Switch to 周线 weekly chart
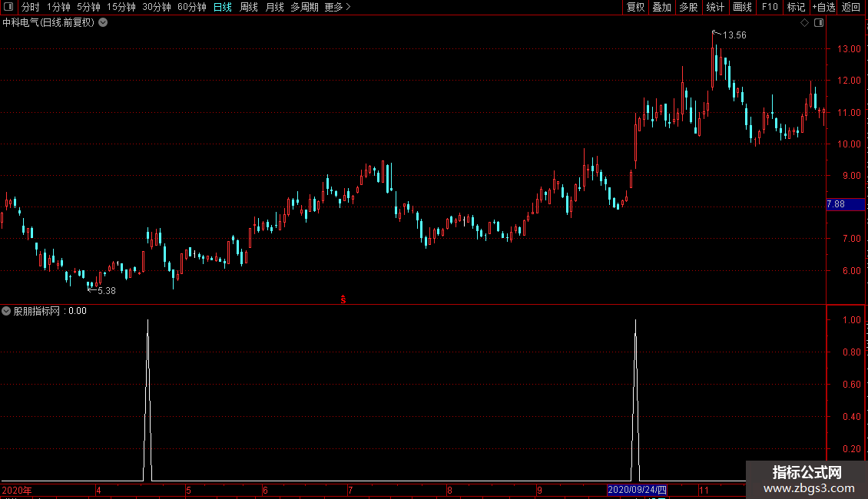 [249, 7]
